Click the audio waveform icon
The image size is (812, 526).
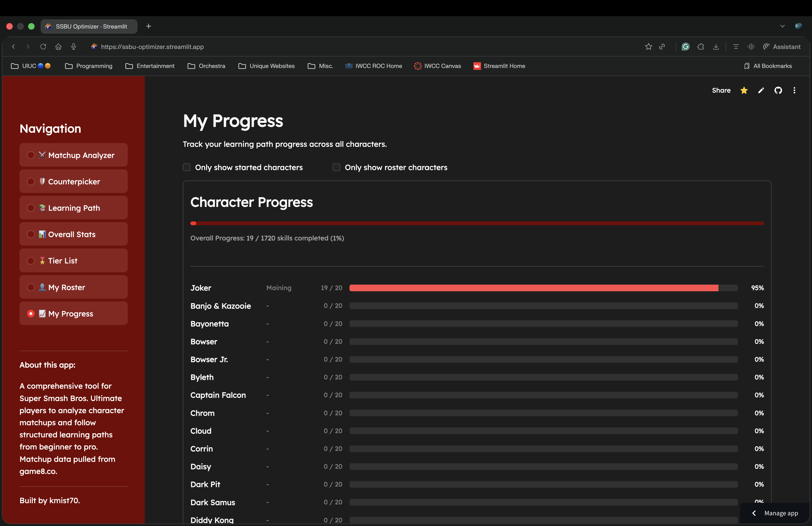click(751, 47)
